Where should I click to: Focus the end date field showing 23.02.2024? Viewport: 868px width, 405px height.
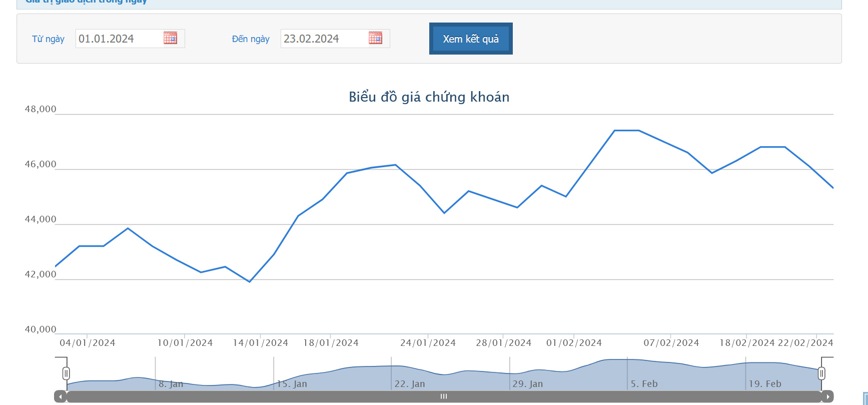(x=323, y=39)
